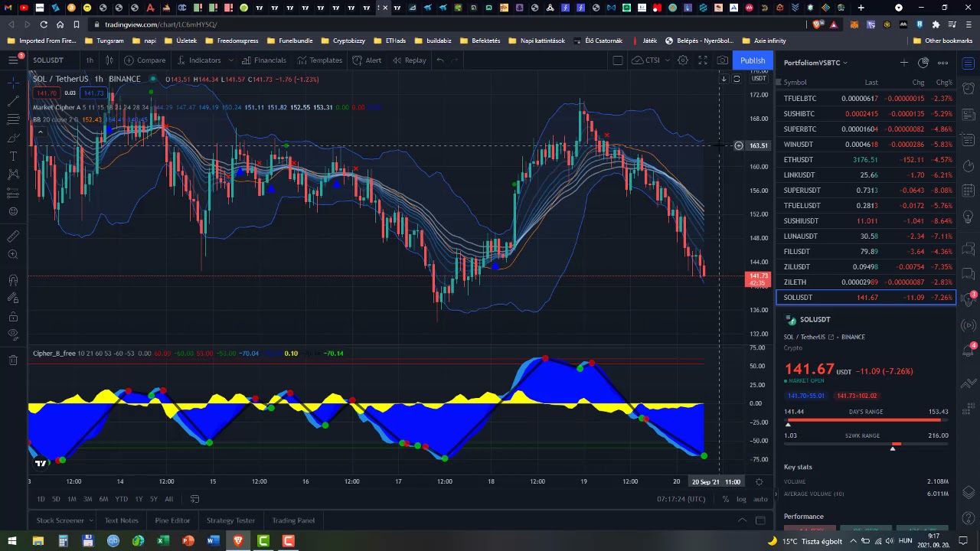980x551 pixels.
Task: Open the 1h timeframe interval selector
Action: [x=90, y=60]
